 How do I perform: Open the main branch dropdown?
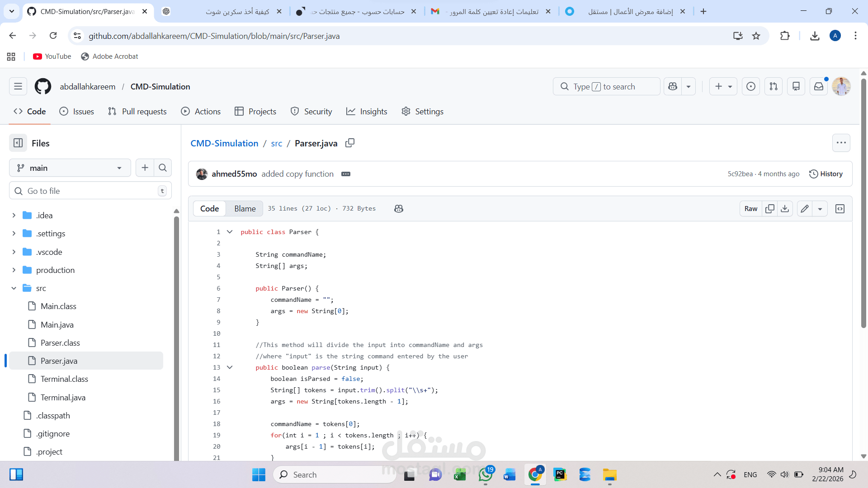[x=70, y=168]
